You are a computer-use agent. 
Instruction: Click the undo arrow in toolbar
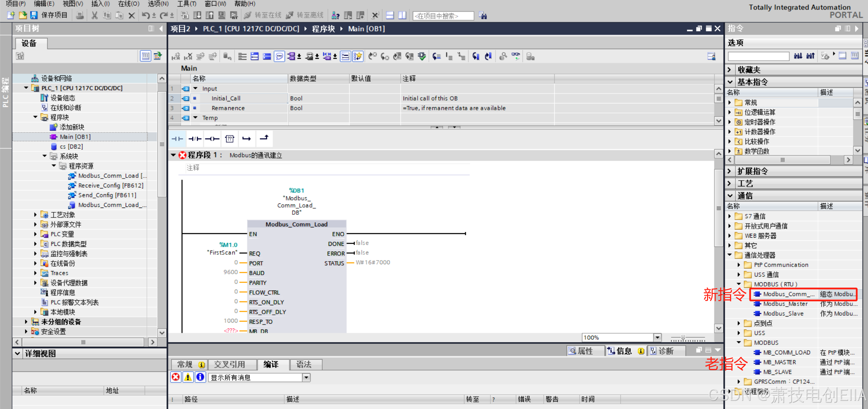(x=146, y=15)
